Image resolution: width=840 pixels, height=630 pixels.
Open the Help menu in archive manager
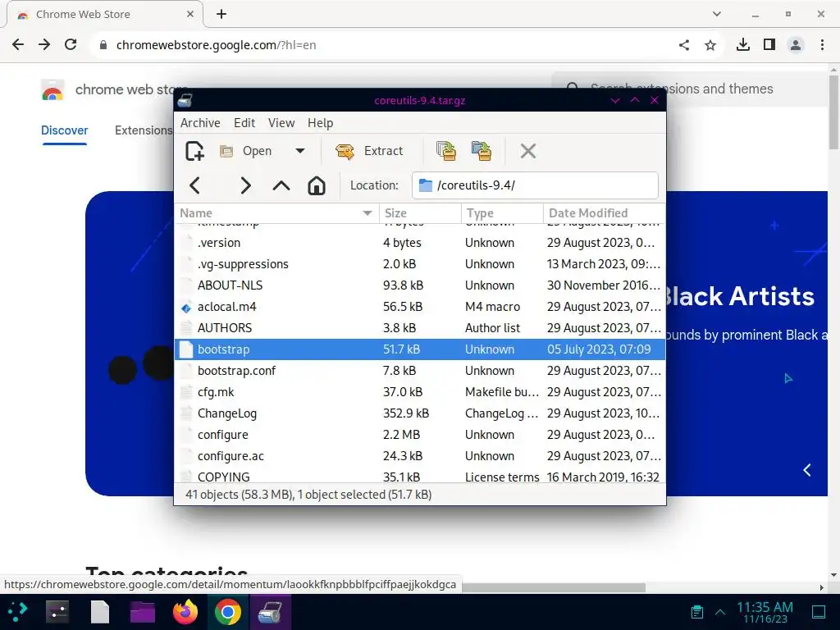point(321,123)
